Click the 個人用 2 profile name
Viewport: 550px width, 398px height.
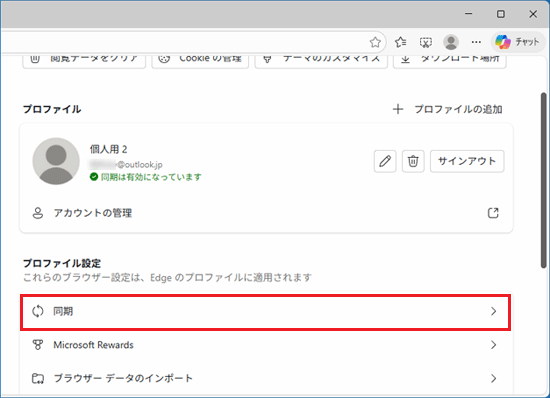point(108,149)
